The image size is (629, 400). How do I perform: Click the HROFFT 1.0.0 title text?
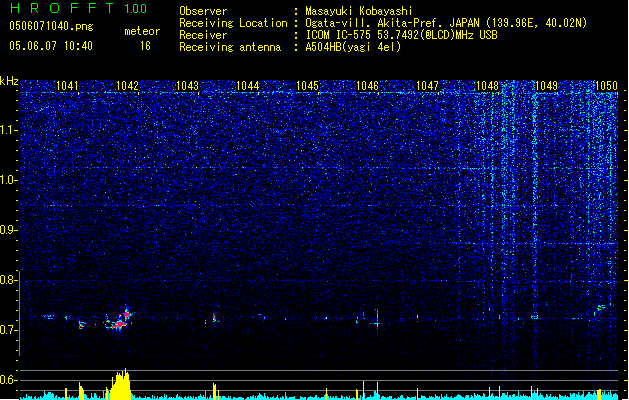[78, 8]
